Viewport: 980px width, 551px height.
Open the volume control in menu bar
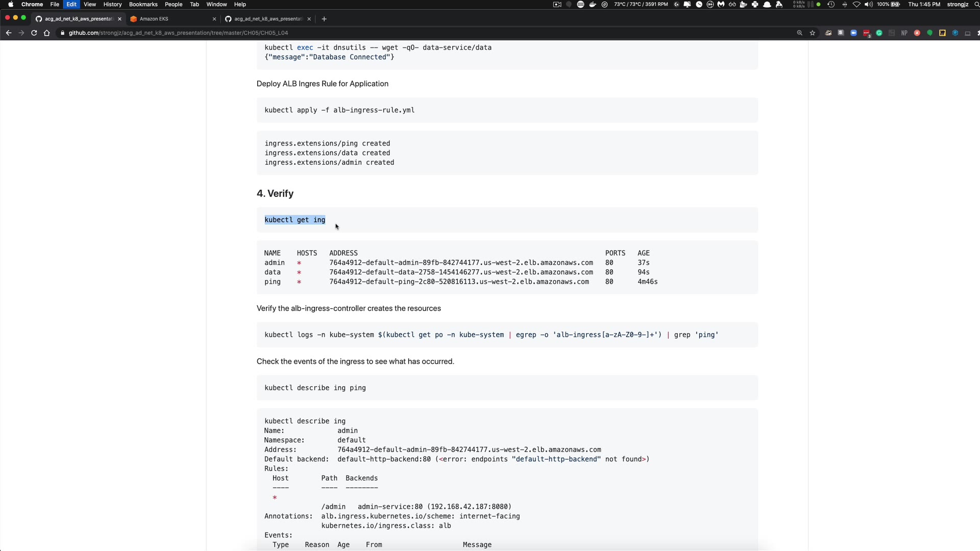[x=868, y=4]
